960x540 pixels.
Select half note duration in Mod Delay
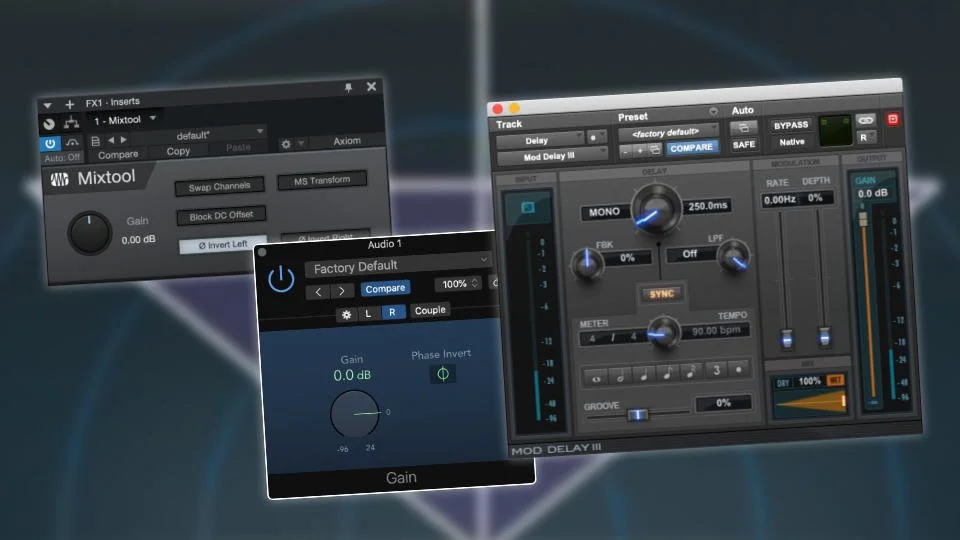[620, 377]
